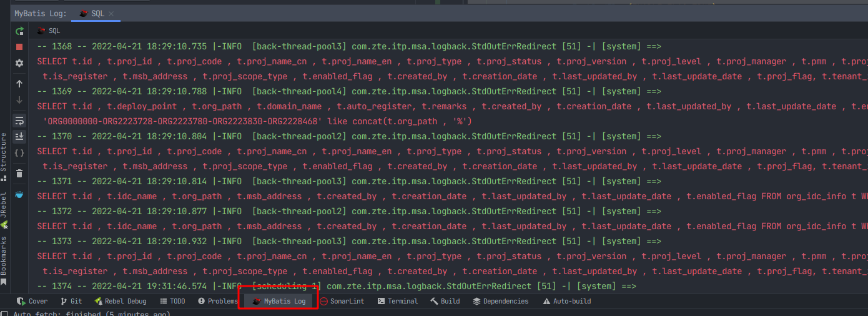Toggle soft-wrap in log output
The image size is (868, 316).
[19, 120]
